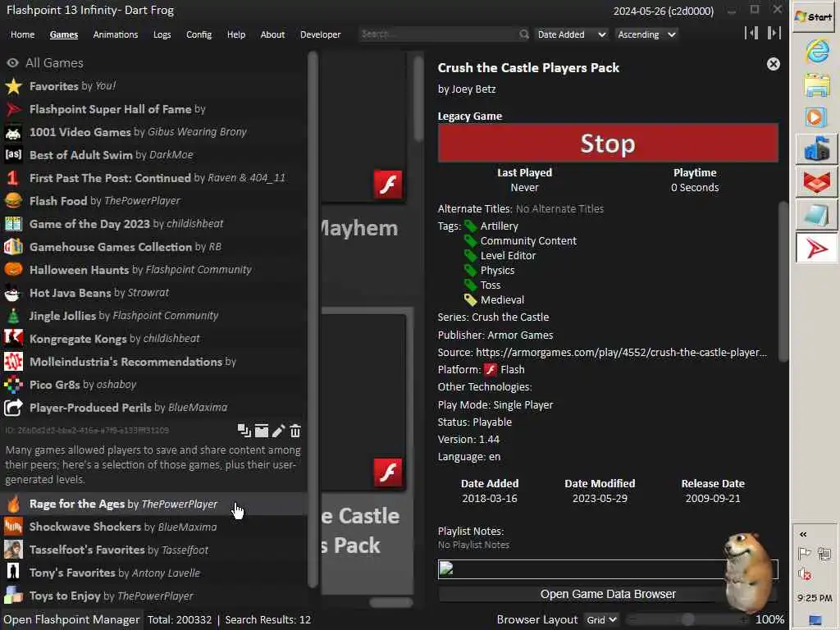Click the Halloween Haunts pumpkin icon
The height and width of the screenshot is (630, 840).
(13, 269)
